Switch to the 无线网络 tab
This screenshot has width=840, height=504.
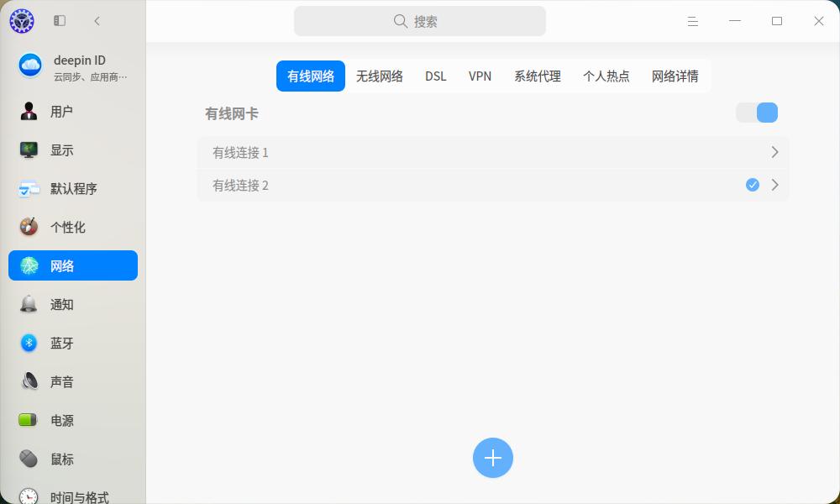pyautogui.click(x=380, y=76)
